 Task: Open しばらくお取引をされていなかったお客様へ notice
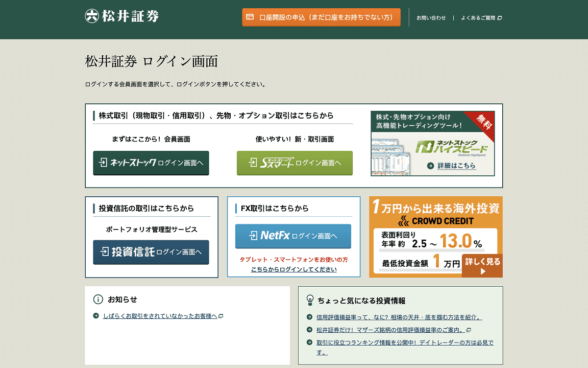160,316
